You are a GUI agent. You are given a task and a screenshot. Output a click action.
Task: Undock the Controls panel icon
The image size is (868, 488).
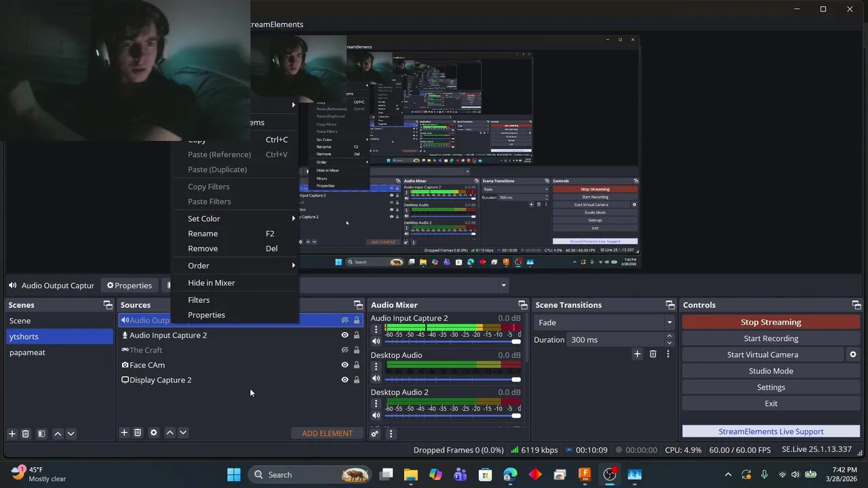click(x=856, y=305)
